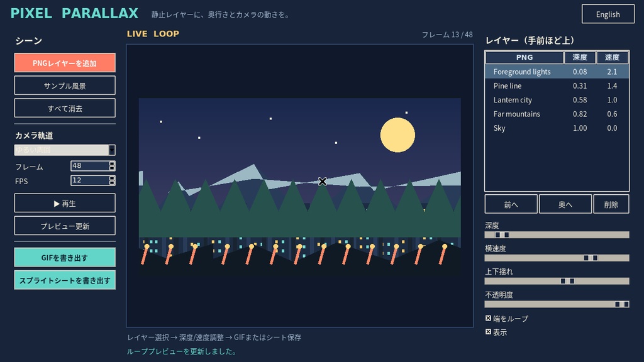Select the Pine line layer
644x362 pixels.
[557, 85]
